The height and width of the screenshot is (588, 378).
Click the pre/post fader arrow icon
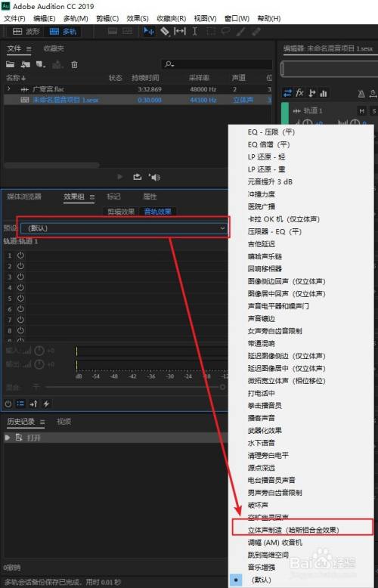click(x=33, y=404)
